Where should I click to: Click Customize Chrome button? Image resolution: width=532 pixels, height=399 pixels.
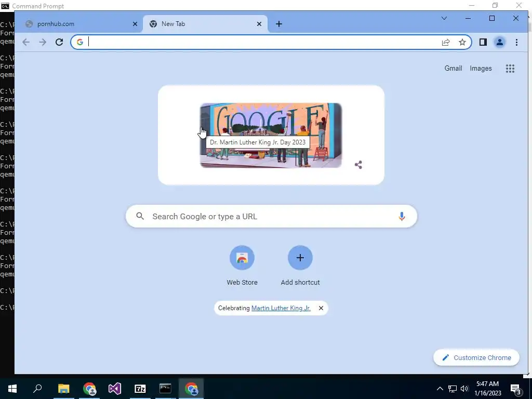[476, 357]
